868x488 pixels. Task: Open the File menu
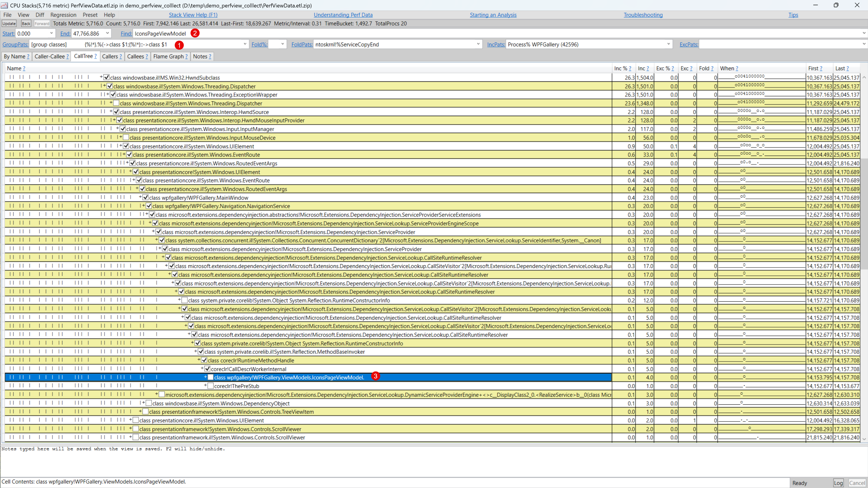pyautogui.click(x=7, y=15)
